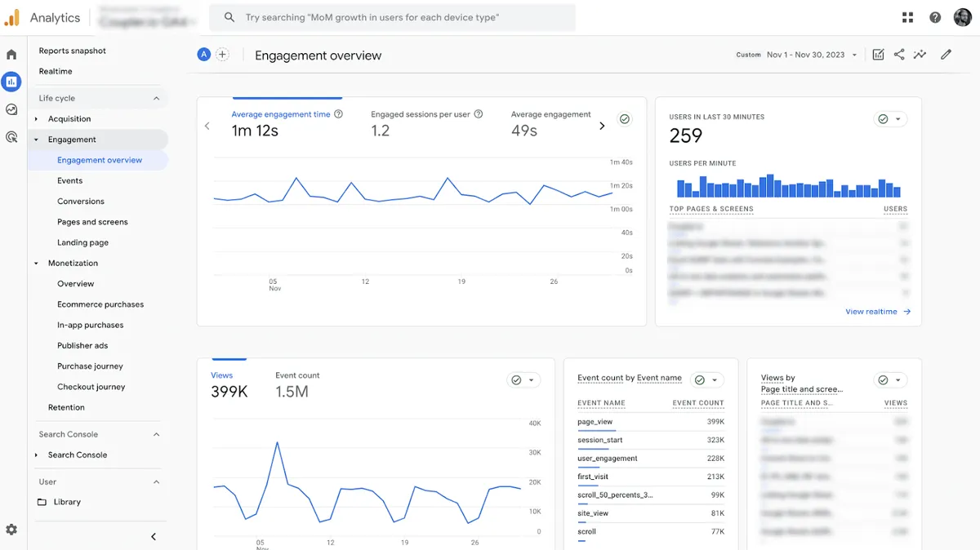The height and width of the screenshot is (550, 980).
Task: Click the Edit comparisons chart icon
Action: pyautogui.click(x=878, y=55)
